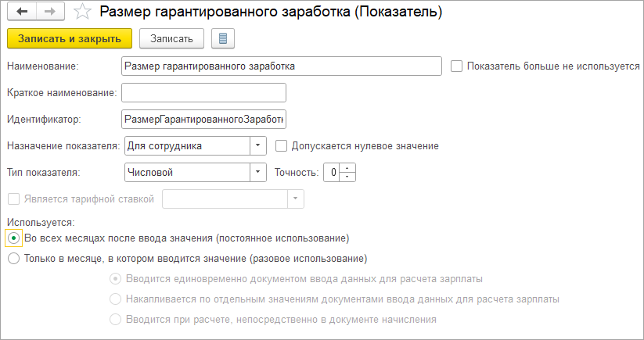Expand the tariff rate dropdown arrow

click(295, 199)
